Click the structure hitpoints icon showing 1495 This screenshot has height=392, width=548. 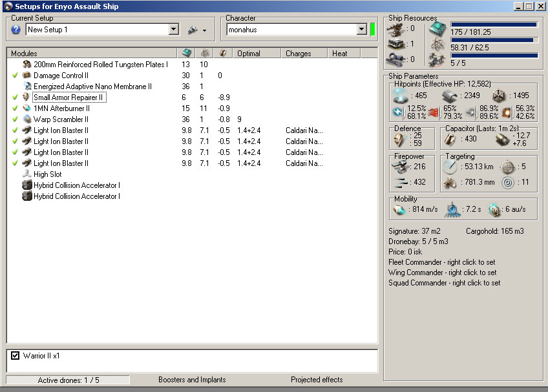[499, 96]
